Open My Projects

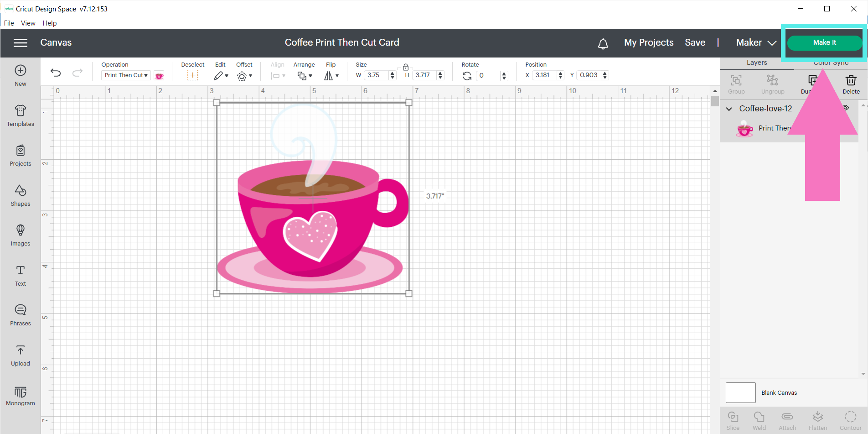pos(649,42)
